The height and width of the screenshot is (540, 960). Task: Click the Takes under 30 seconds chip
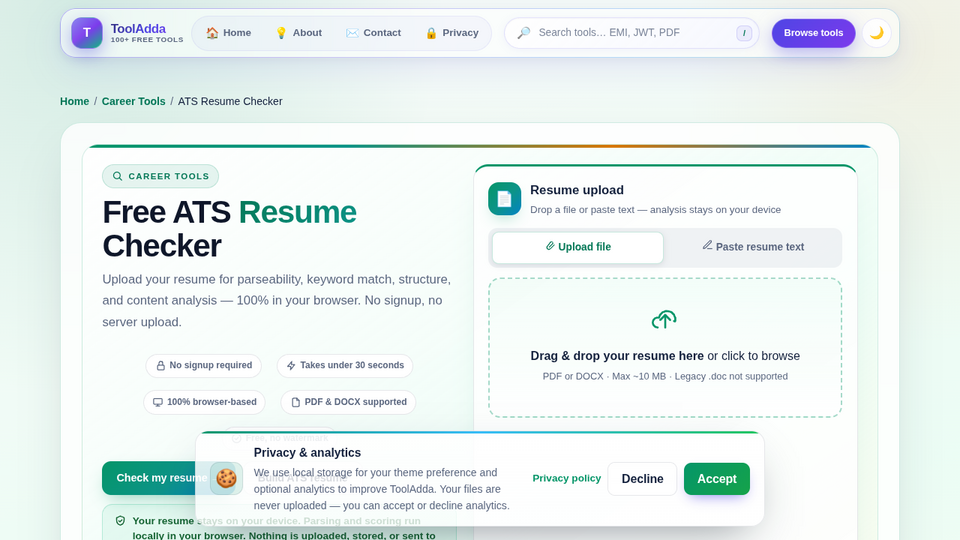(x=345, y=366)
